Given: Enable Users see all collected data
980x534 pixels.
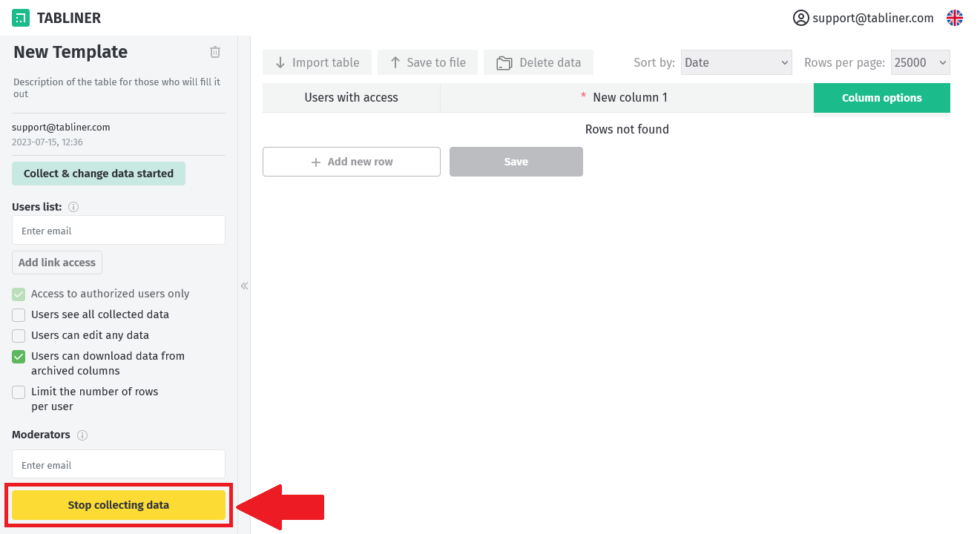Looking at the screenshot, I should coord(19,315).
